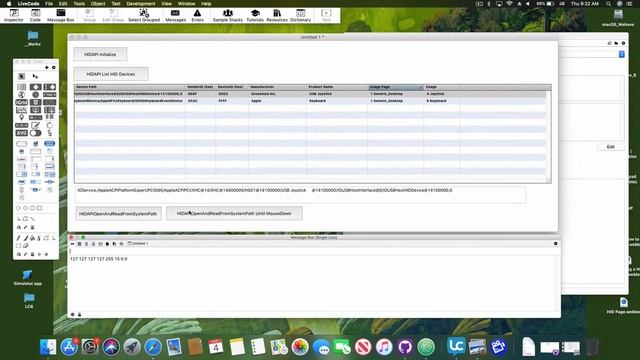
Task: Click the Message Box command input line
Action: click(x=313, y=251)
